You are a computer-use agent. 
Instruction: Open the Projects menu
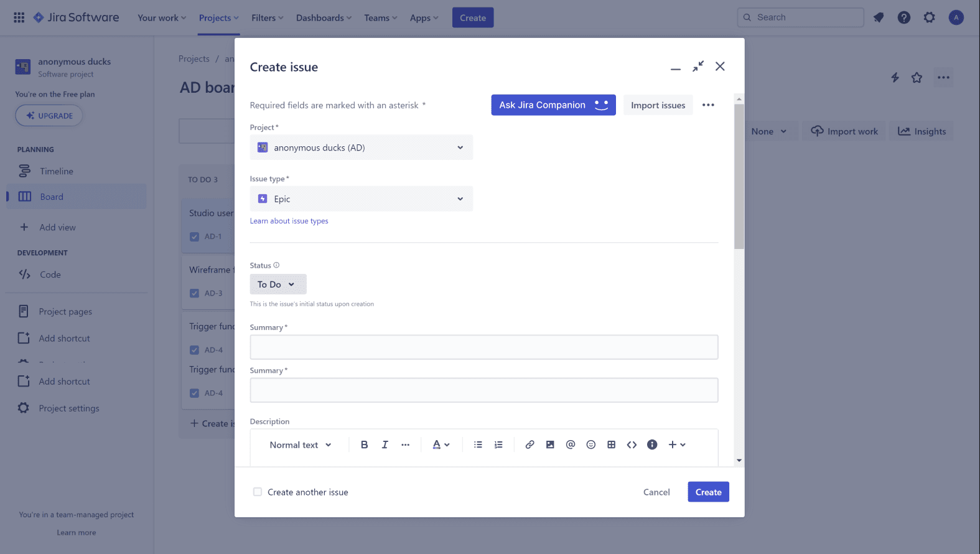coord(219,18)
